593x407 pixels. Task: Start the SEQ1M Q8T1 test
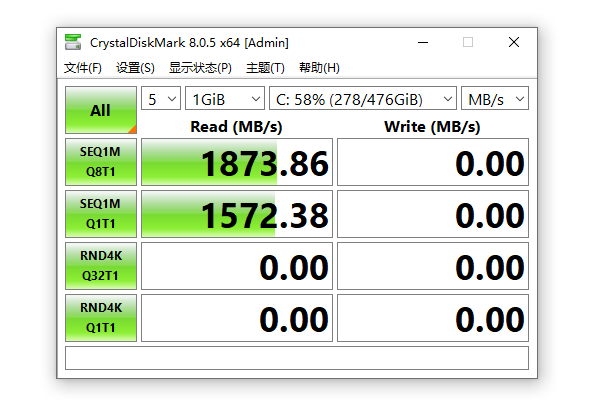click(101, 162)
